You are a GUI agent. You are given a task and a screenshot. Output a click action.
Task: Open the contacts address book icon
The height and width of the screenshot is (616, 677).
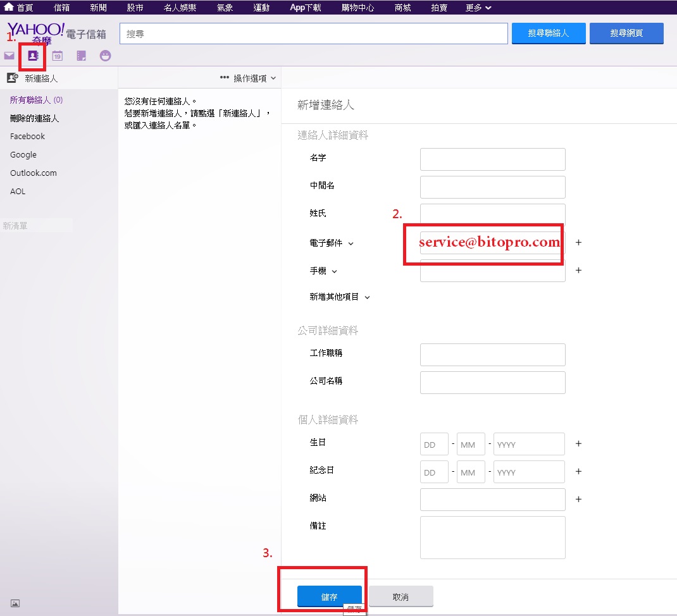[x=33, y=56]
